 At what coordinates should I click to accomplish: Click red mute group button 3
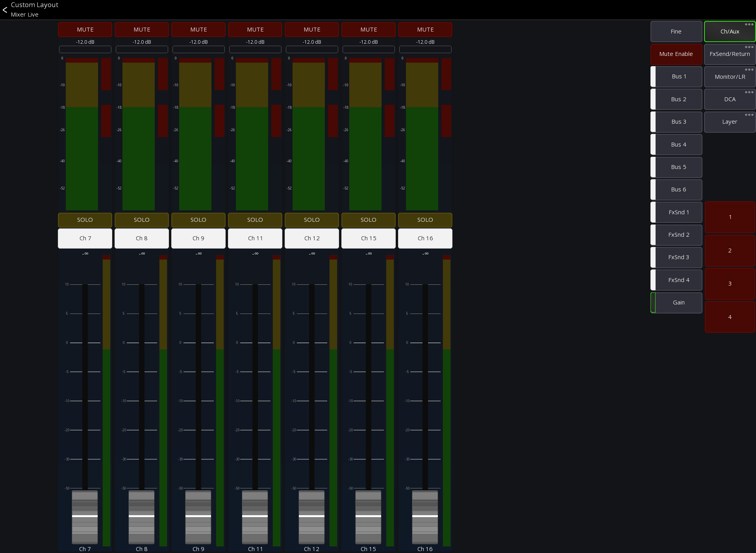(730, 284)
